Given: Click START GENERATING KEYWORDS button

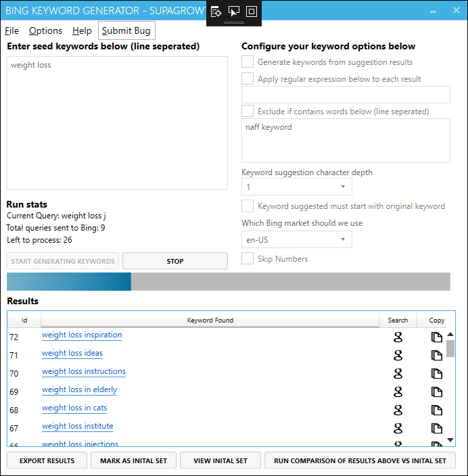Looking at the screenshot, I should pos(63,261).
